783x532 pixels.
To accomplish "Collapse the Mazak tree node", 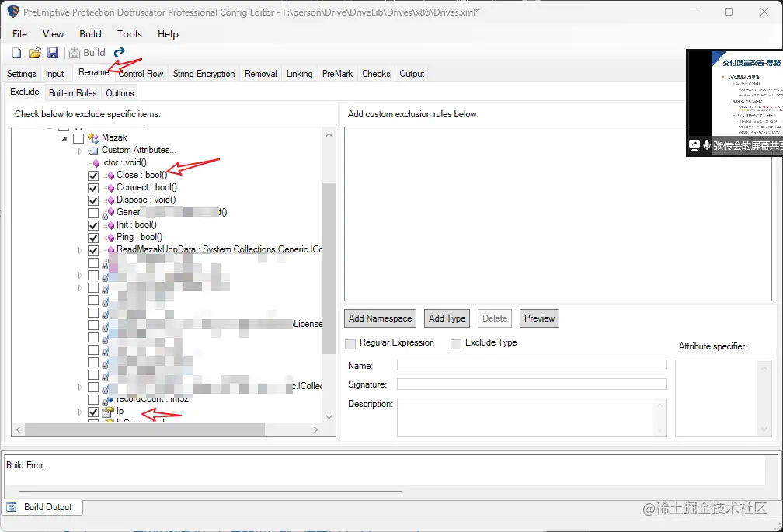I will (64, 138).
